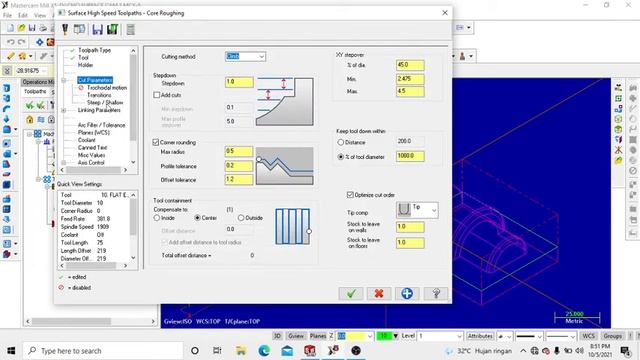The image size is (640, 360).
Task: Select the Center compensation radio button
Action: (198, 218)
